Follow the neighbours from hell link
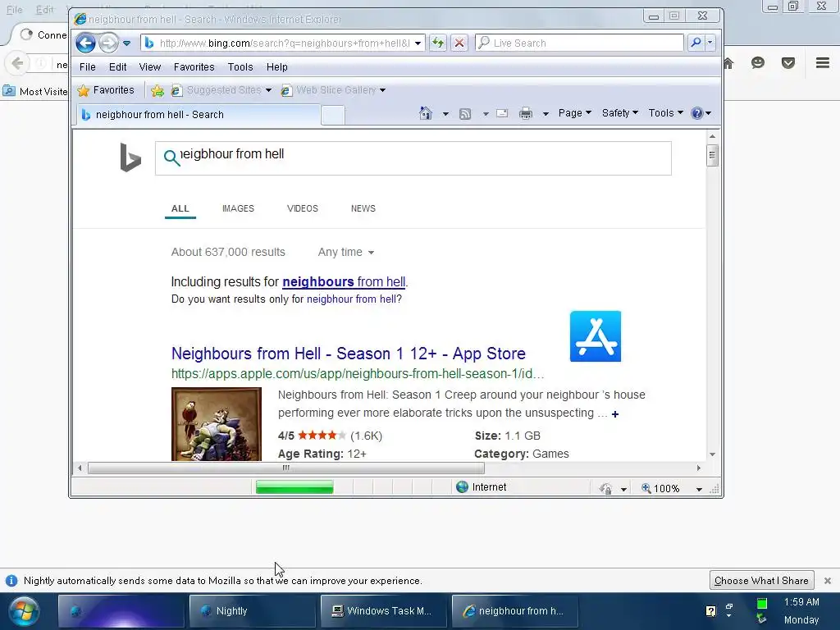This screenshot has height=630, width=840. click(344, 282)
